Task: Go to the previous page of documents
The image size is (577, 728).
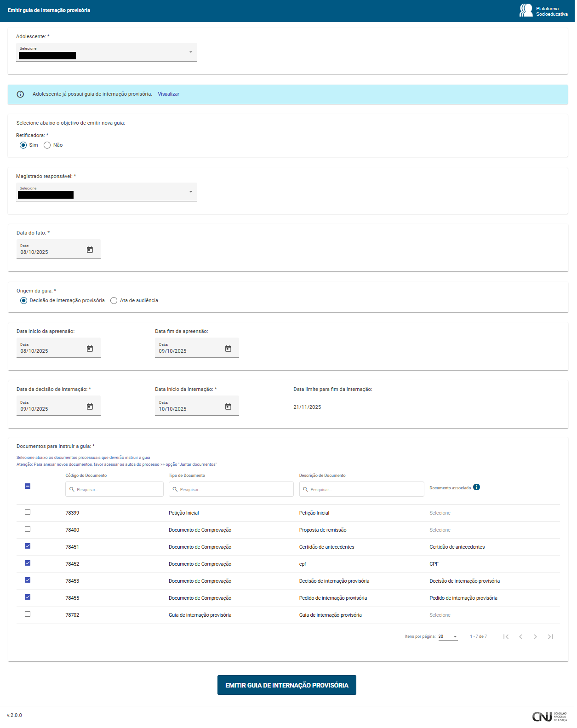Action: (x=520, y=636)
